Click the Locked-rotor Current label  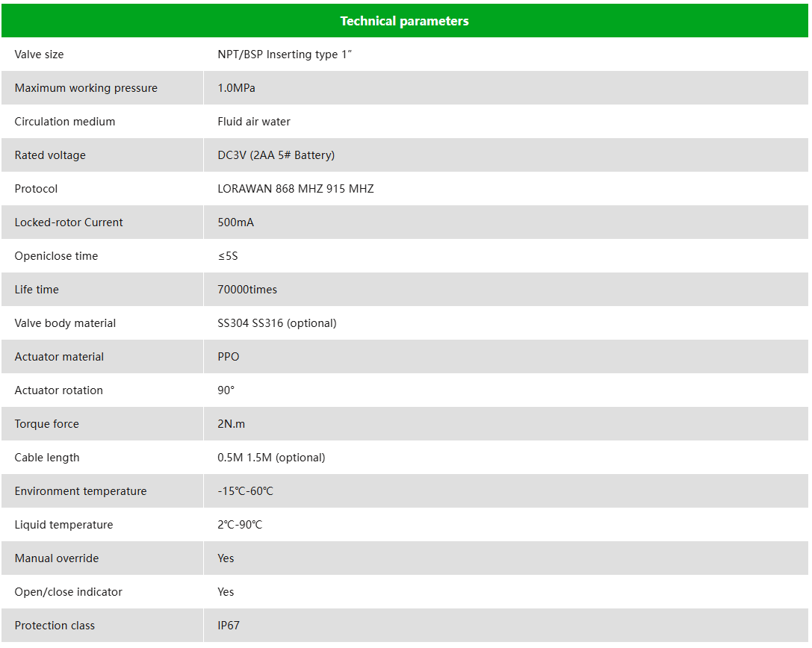69,222
